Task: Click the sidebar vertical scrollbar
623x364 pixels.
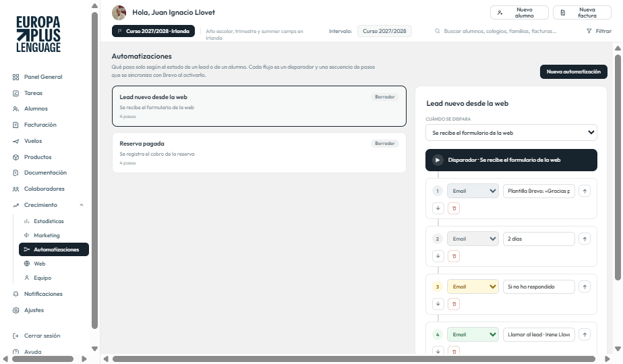Action: pos(94,171)
